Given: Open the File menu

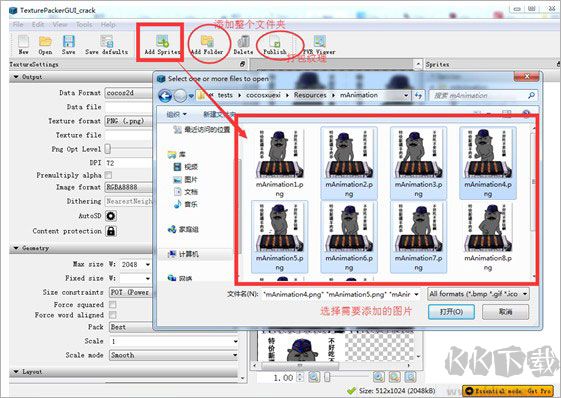Looking at the screenshot, I should pos(18,25).
